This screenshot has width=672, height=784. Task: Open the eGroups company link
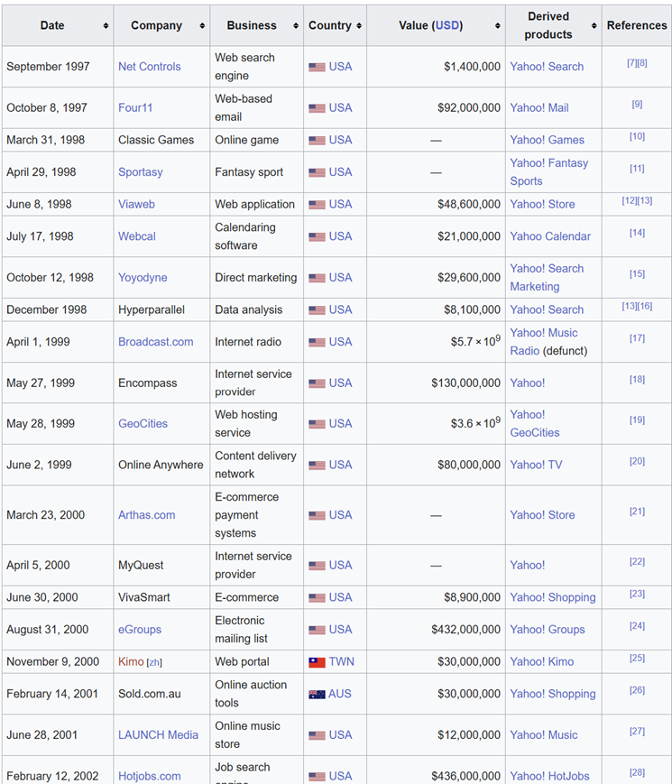click(x=140, y=630)
